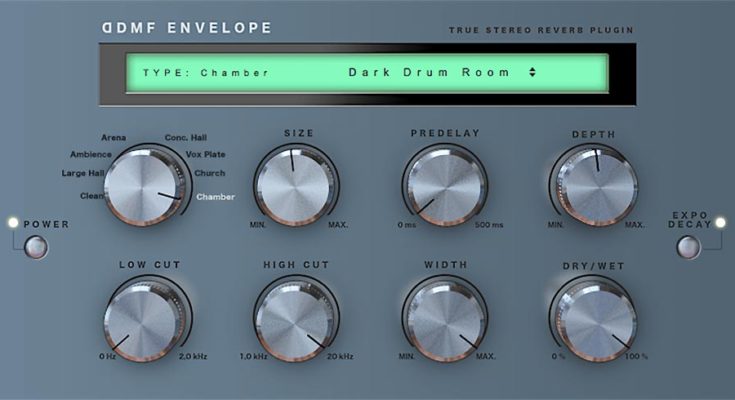
Task: Click the DDMF Envelope logo
Action: [x=186, y=28]
